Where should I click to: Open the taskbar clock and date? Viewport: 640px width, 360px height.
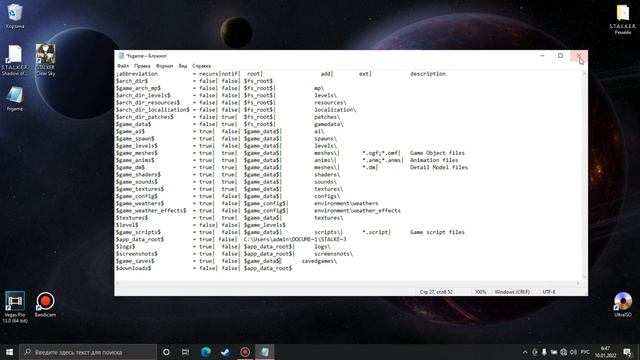pyautogui.click(x=605, y=352)
